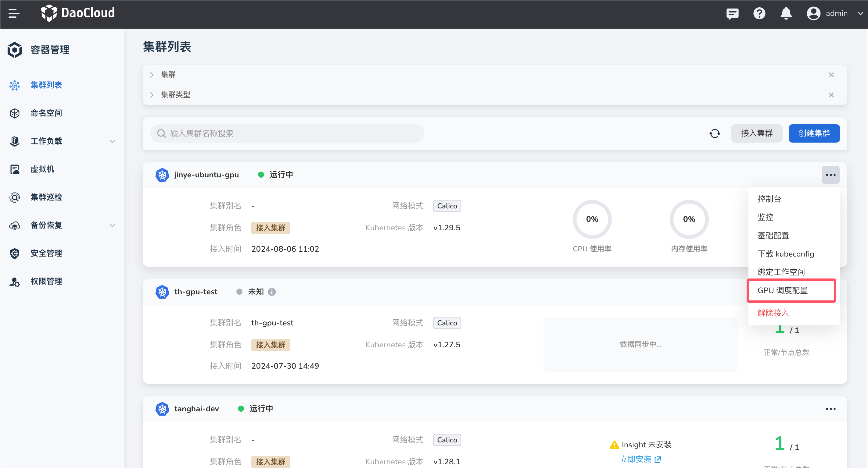The height and width of the screenshot is (468, 868).
Task: Expand the 备份恢复 sidebar submenu
Action: point(112,225)
